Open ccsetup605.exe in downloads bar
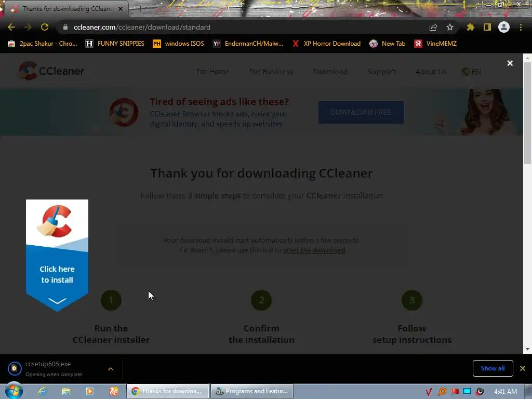The height and width of the screenshot is (399, 532). point(54,368)
